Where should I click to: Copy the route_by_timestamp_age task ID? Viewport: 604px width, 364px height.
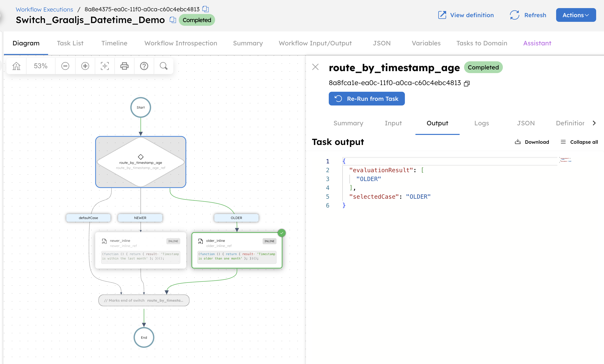click(467, 83)
